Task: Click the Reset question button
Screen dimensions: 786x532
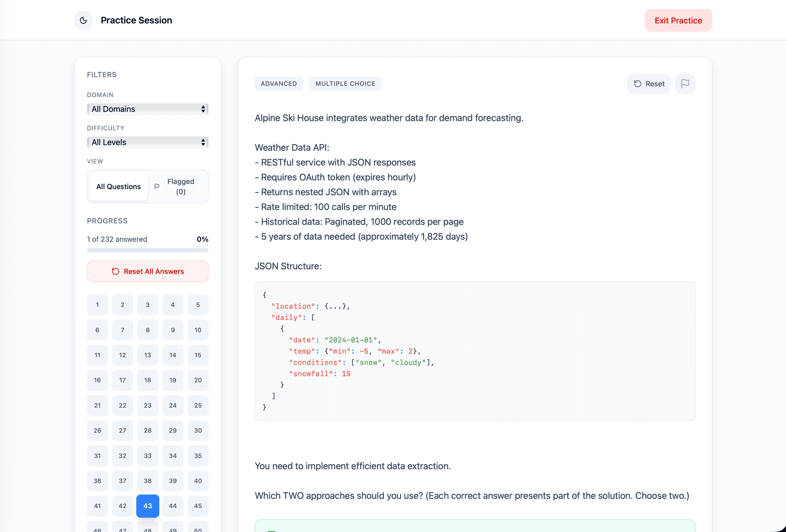Action: [x=649, y=84]
